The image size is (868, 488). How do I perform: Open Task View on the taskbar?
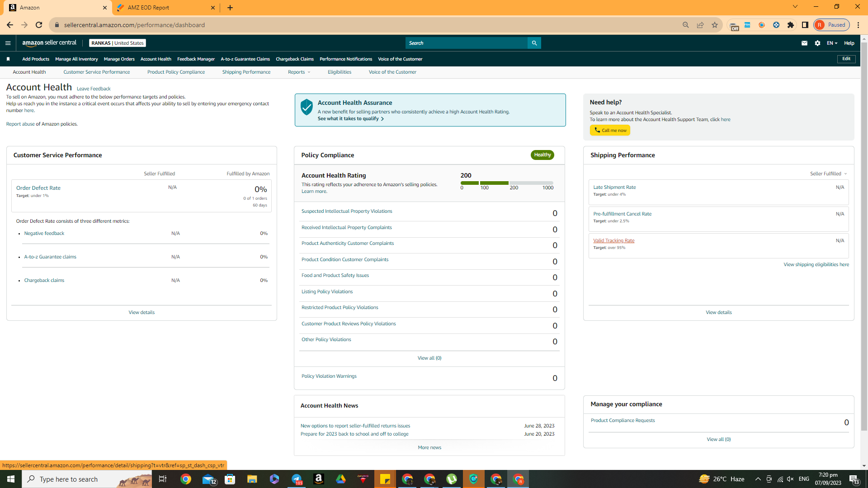coord(163,479)
